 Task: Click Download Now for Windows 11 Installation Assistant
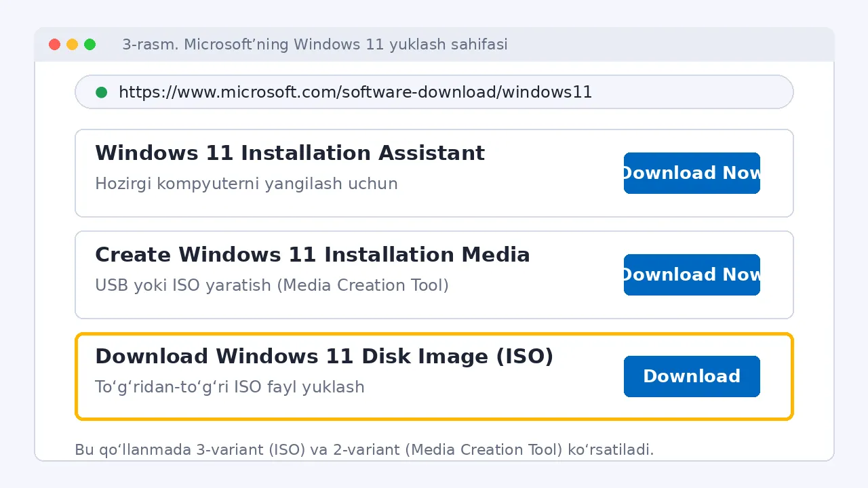692,173
